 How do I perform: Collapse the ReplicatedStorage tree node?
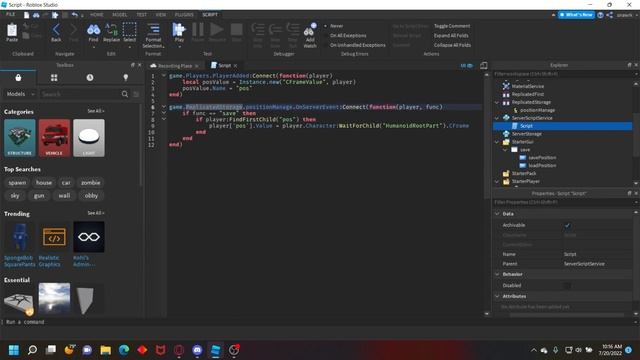(497, 102)
